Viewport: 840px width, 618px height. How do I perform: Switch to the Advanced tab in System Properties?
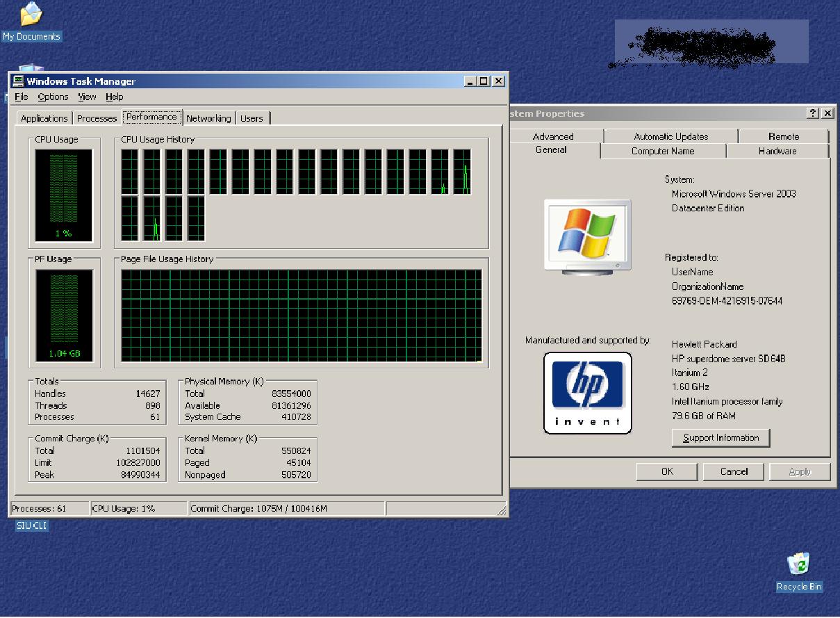553,136
